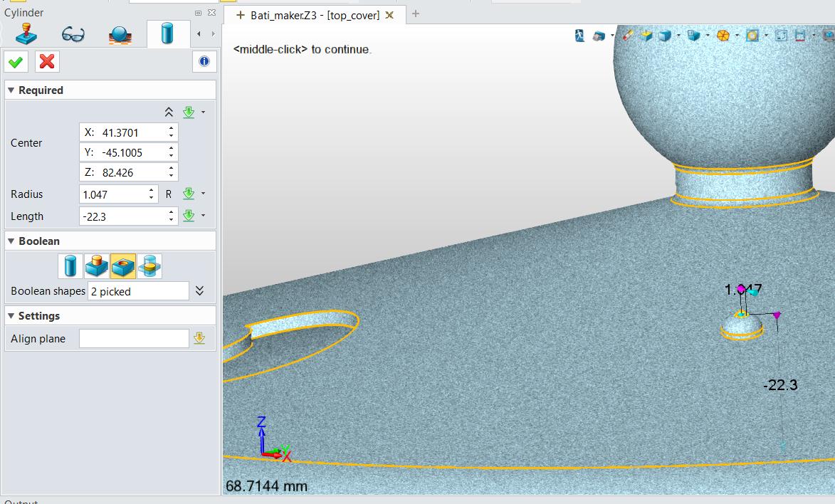
Task: Click the shaded blue cube display icon
Action: pyautogui.click(x=665, y=36)
